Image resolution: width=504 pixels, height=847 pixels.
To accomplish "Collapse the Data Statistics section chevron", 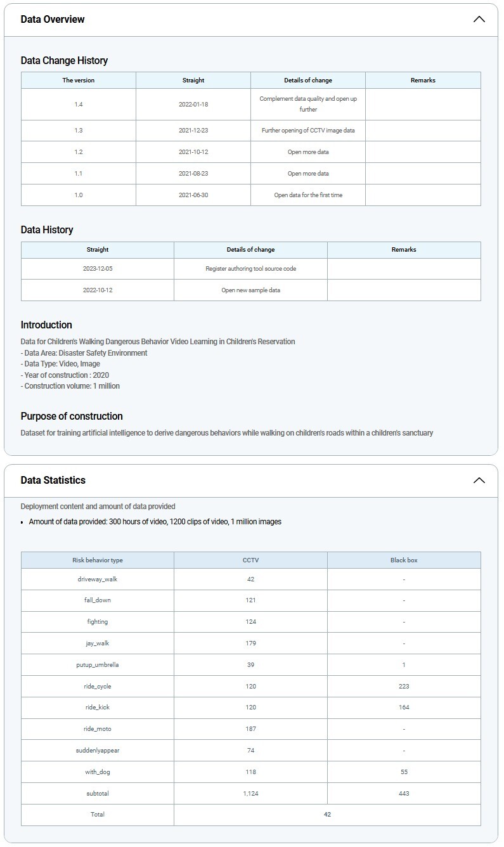I will tap(479, 480).
